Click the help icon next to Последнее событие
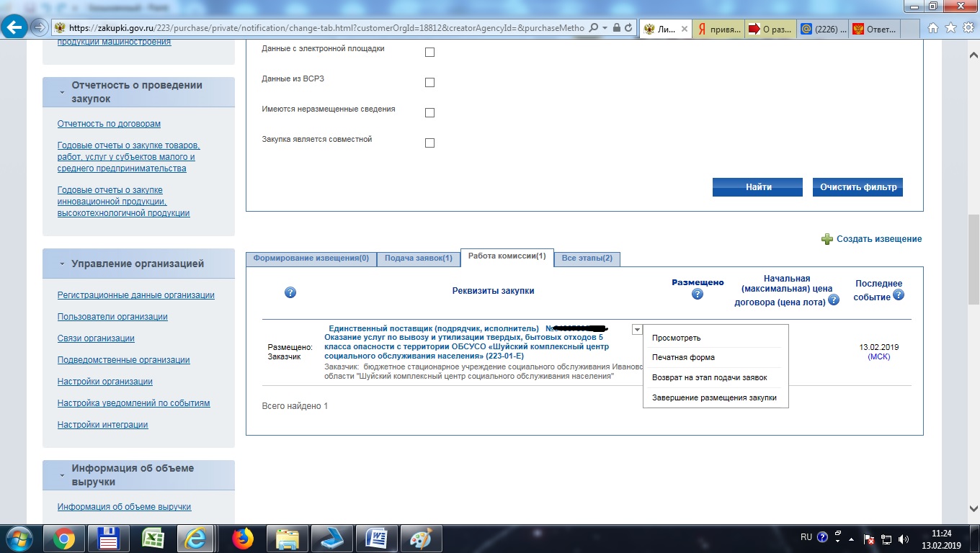The image size is (980, 553). (898, 295)
